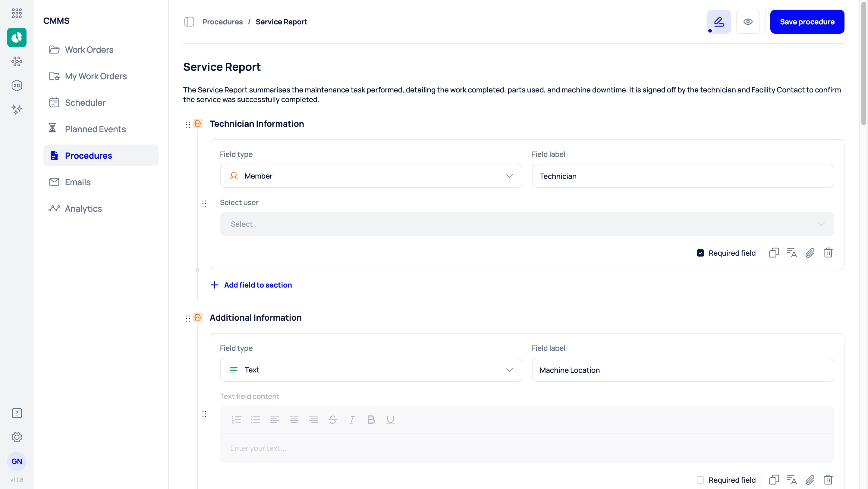Viewport: 868px width, 489px height.
Task: Align text right in editor
Action: 313,420
